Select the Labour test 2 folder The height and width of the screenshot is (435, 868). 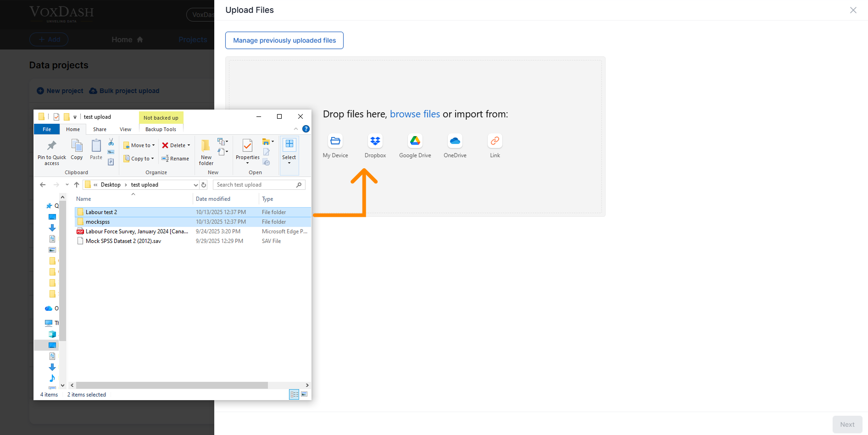[x=193, y=212]
